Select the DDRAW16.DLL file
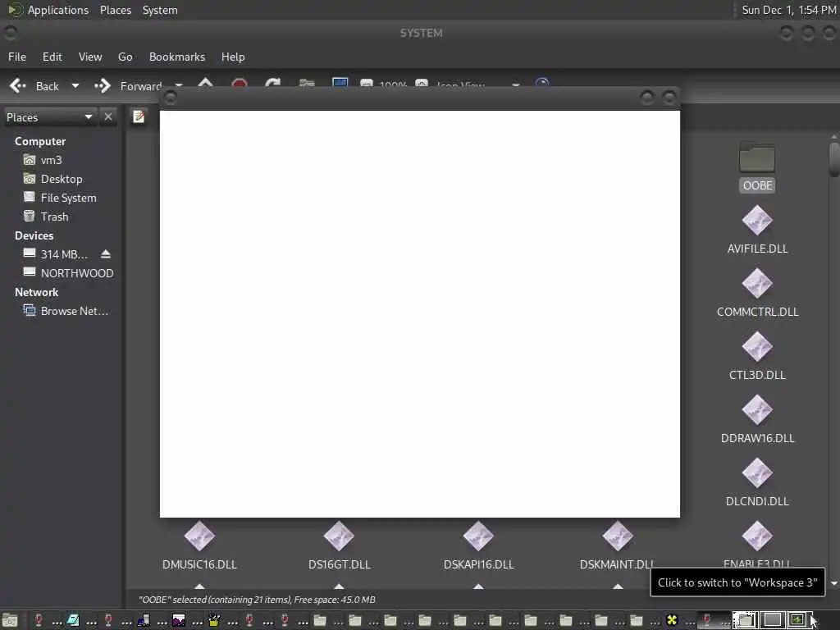 click(x=757, y=419)
